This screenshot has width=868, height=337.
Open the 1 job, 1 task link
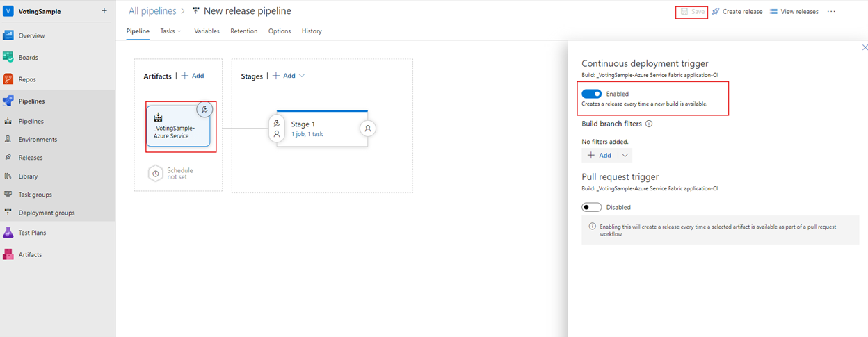coord(307,134)
